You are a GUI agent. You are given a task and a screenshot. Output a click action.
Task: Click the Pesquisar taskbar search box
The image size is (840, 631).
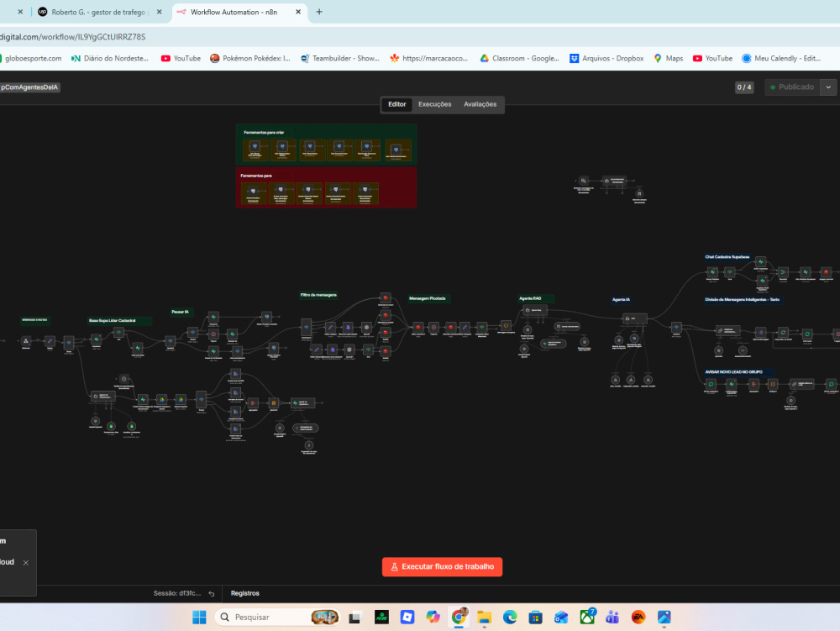point(277,617)
